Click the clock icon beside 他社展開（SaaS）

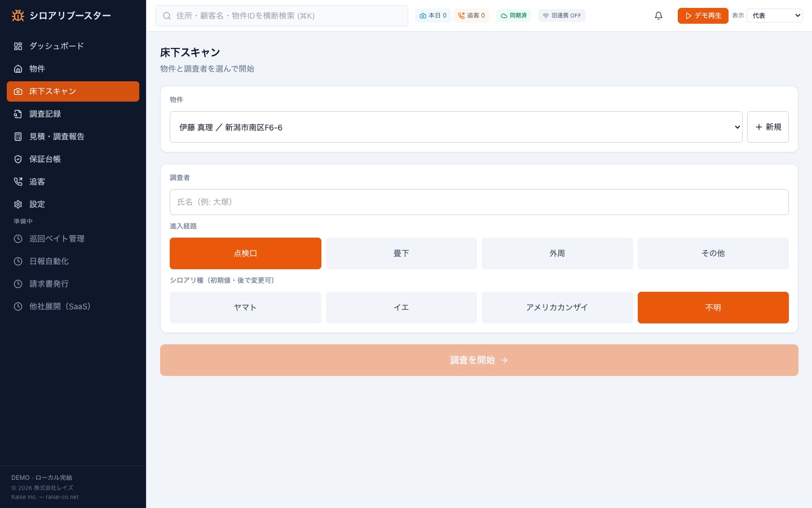(x=18, y=306)
